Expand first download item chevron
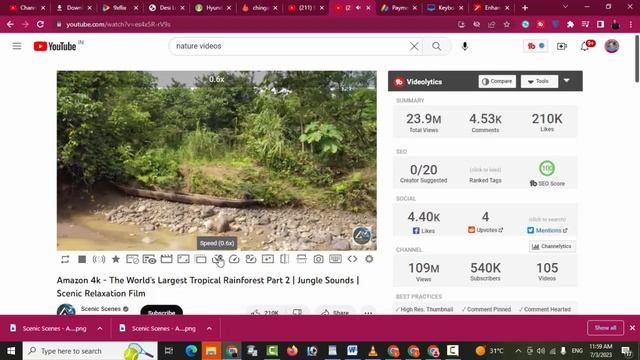 100,328
